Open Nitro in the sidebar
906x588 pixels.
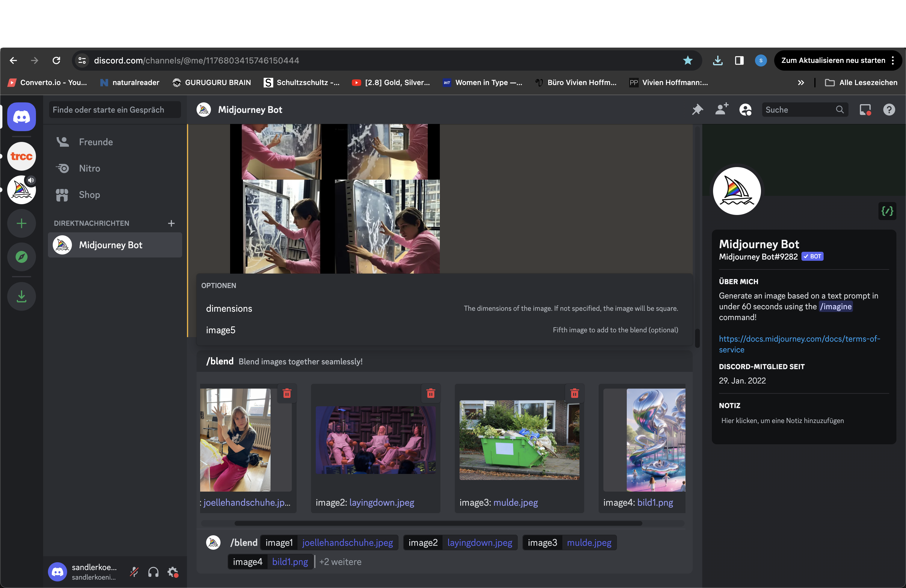click(x=114, y=168)
